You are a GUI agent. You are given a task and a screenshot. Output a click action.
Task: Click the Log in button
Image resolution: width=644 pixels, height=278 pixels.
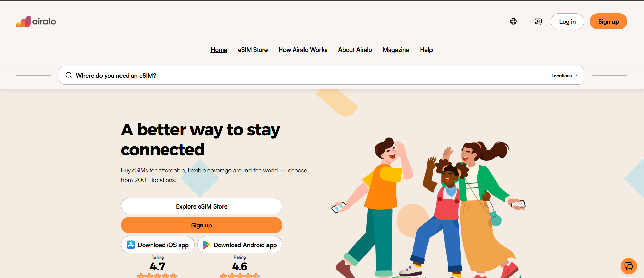coord(567,21)
